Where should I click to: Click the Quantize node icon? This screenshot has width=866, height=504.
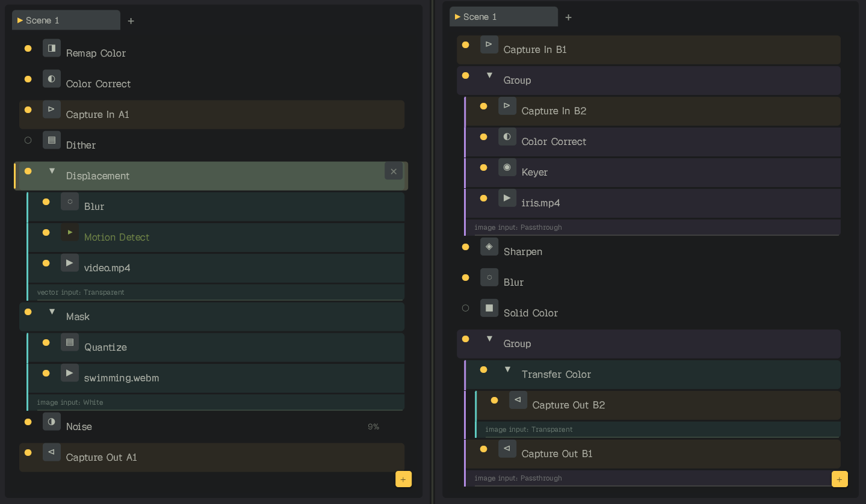coord(70,342)
